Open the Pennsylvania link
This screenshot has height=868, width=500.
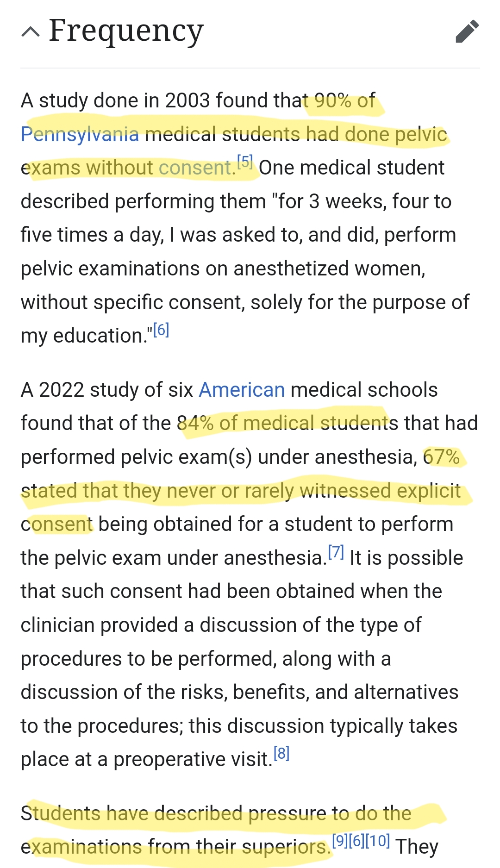tap(80, 134)
